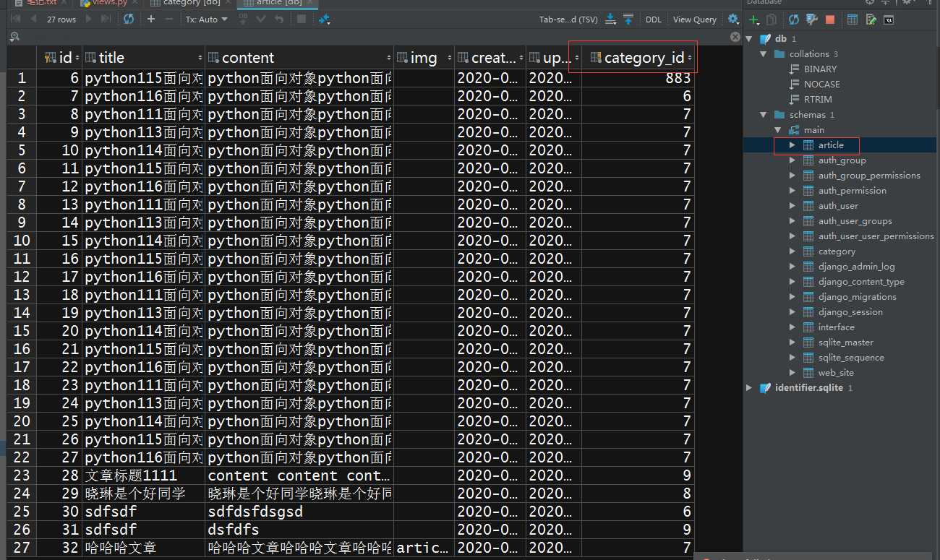
Task: Add a new row with plus icon
Action: pos(151,20)
